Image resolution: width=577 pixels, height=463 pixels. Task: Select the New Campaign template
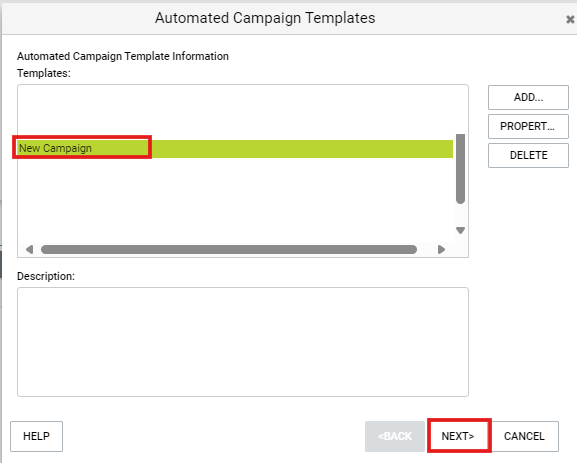click(235, 149)
